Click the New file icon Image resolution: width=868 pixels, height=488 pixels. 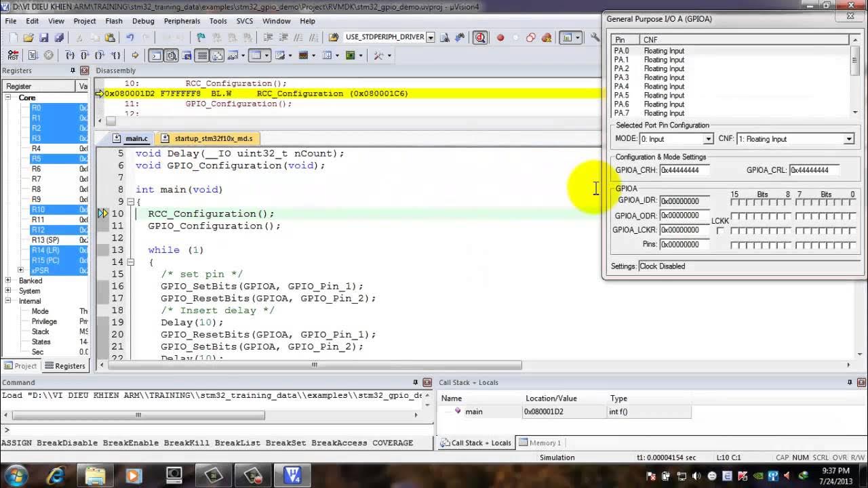pyautogui.click(x=13, y=37)
